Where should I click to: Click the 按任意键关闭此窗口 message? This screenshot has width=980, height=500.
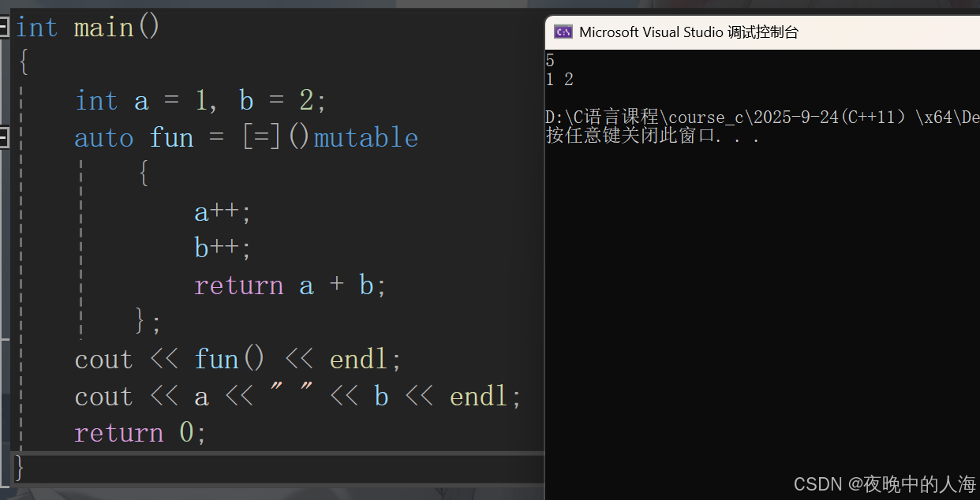pos(653,136)
